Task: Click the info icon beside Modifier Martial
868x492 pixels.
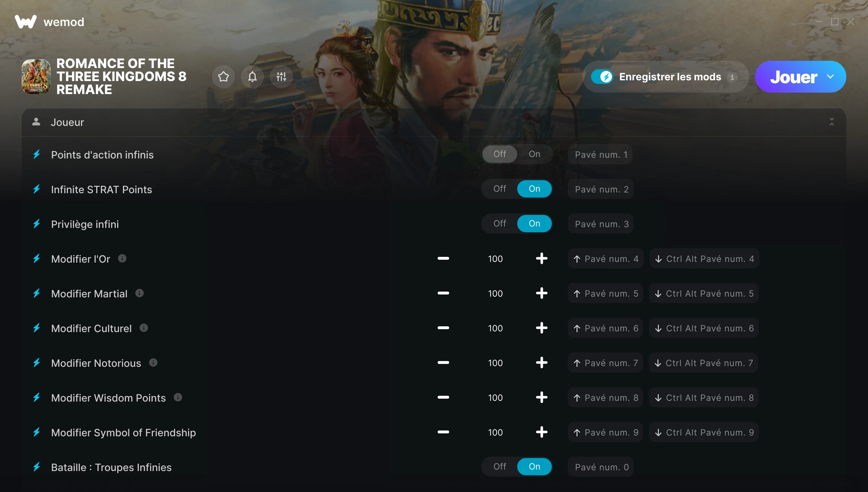Action: [x=140, y=293]
